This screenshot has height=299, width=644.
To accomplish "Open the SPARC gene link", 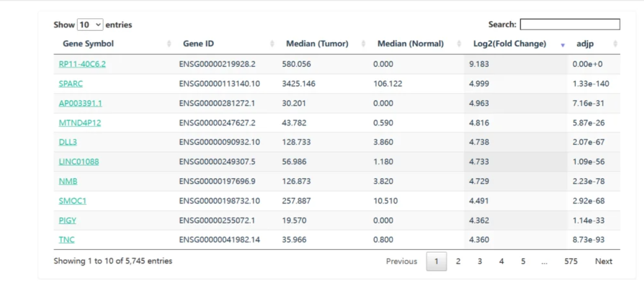I will coord(70,84).
